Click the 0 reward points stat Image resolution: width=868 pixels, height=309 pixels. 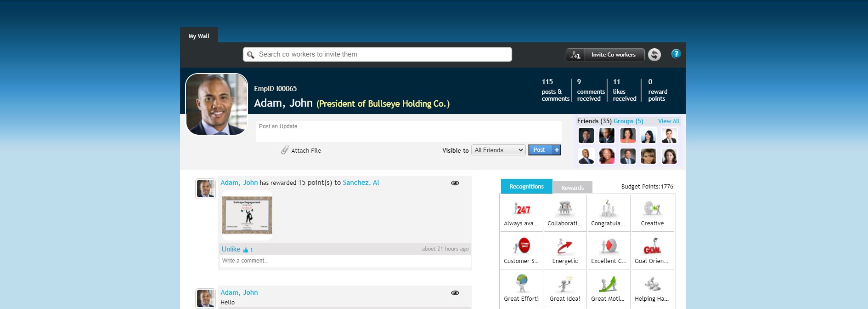pos(658,90)
